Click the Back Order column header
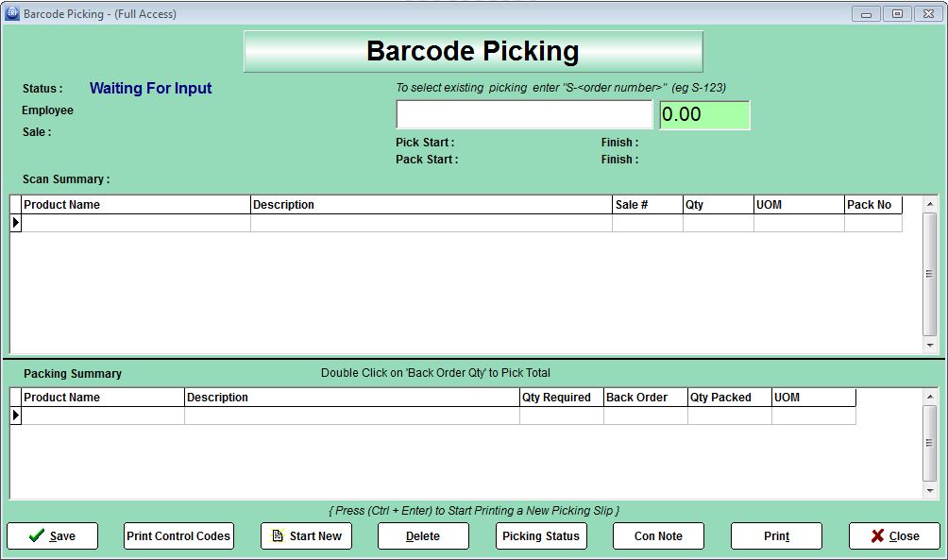This screenshot has width=948, height=560. click(x=645, y=398)
